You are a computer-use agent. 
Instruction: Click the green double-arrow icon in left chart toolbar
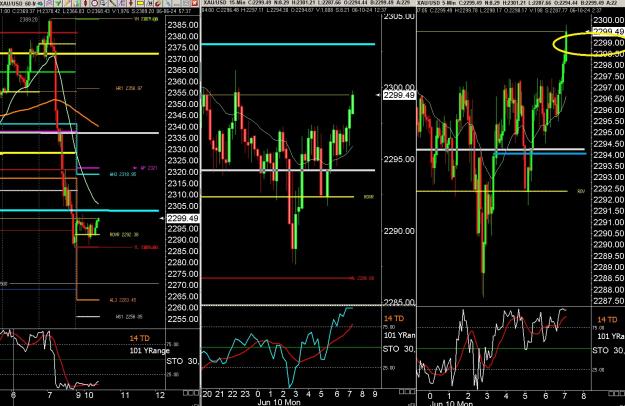(40, 3)
